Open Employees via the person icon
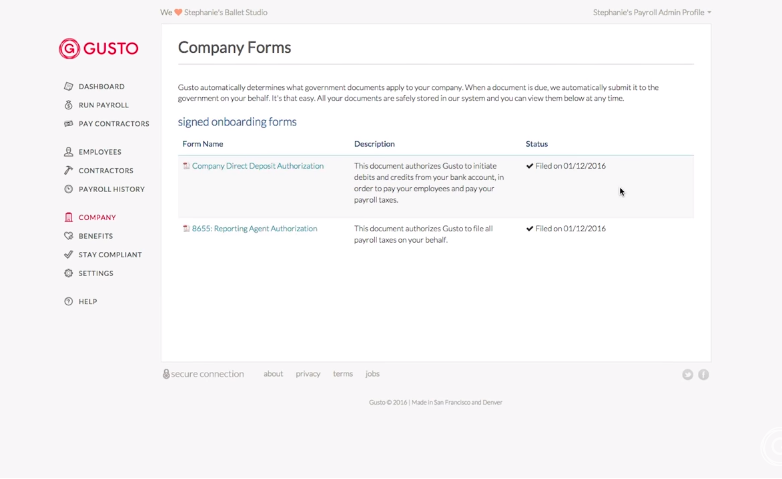Viewport: 782px width, 479px height. coord(68,152)
